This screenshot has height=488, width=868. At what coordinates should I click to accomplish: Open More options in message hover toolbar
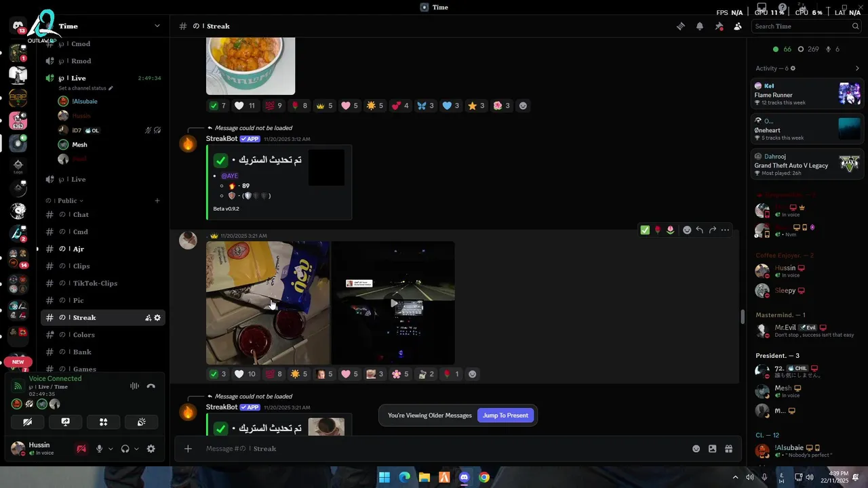[725, 230]
